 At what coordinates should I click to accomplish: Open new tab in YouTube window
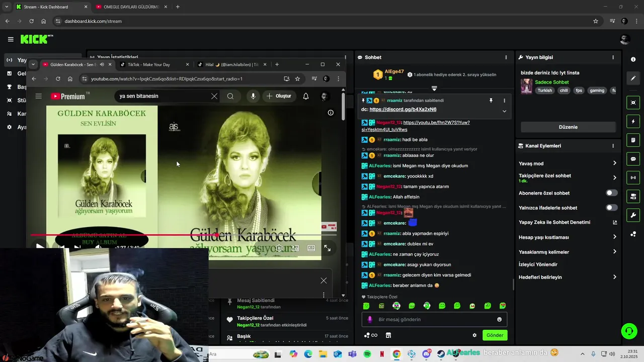277,64
